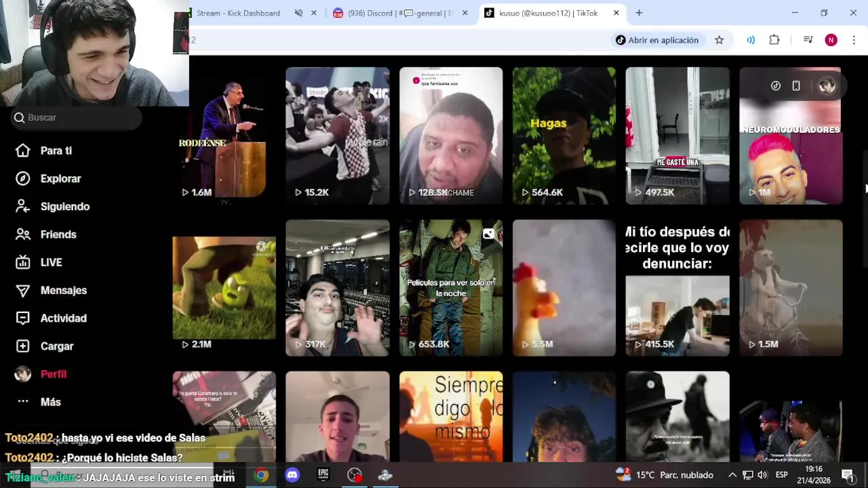Close the Kick Dashboard tab
The height and width of the screenshot is (488, 868).
coord(315,13)
